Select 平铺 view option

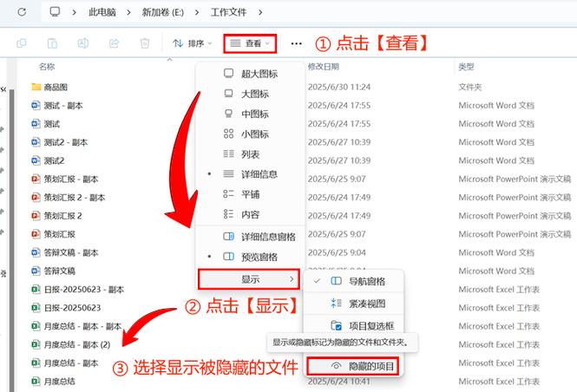click(250, 194)
